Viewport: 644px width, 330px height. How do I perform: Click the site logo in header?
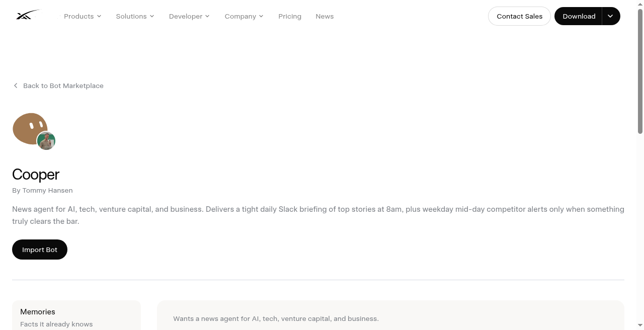click(x=28, y=16)
